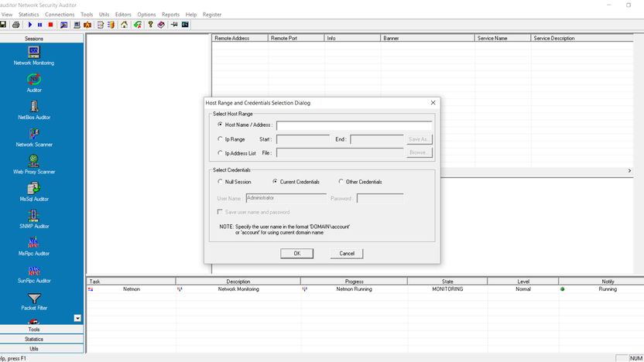Click the question mark help icon
The image size is (644, 362).
(x=150, y=25)
